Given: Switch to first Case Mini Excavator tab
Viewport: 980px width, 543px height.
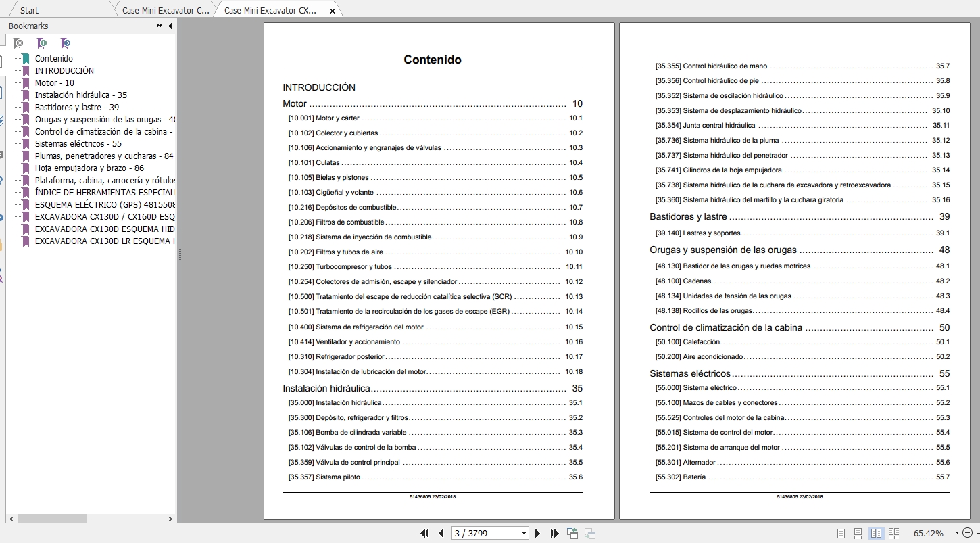Looking at the screenshot, I should [x=166, y=11].
